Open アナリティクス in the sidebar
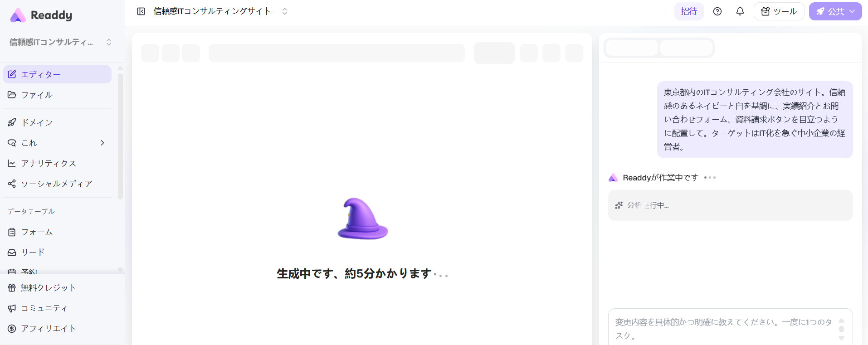 (57, 163)
